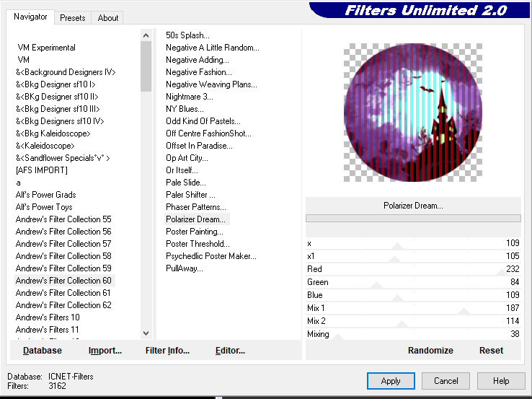Image resolution: width=532 pixels, height=399 pixels.
Task: Click the filter preview thumbnail image
Action: (x=413, y=112)
